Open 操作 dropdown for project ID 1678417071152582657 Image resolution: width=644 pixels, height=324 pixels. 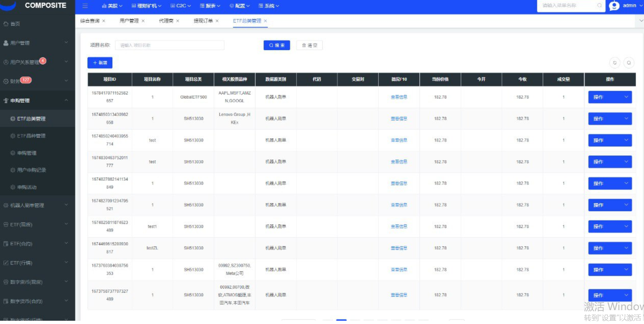610,97
